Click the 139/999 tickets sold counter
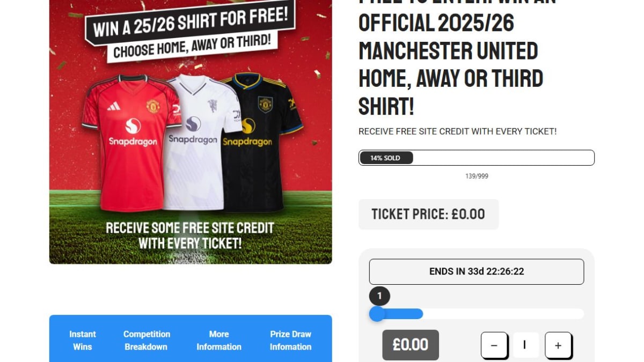 click(x=477, y=176)
